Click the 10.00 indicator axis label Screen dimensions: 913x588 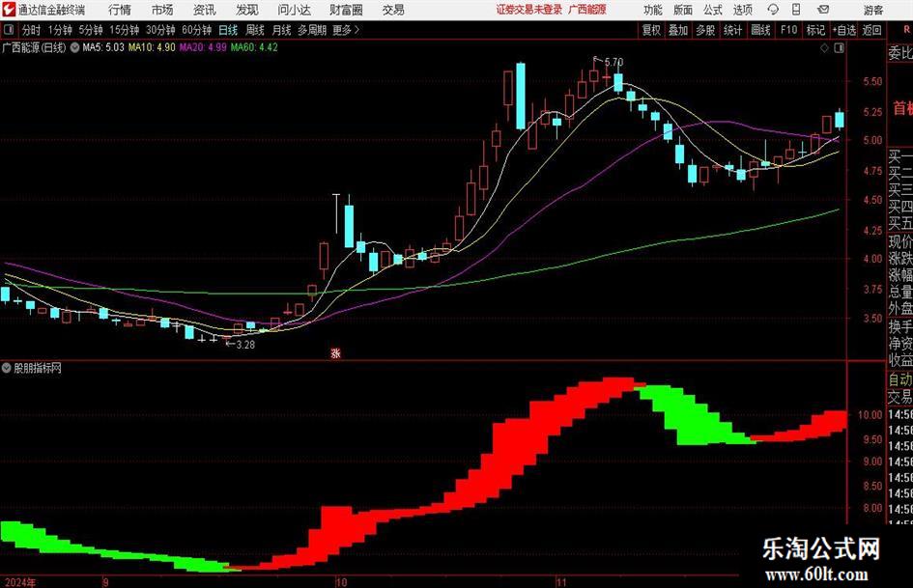pos(870,415)
